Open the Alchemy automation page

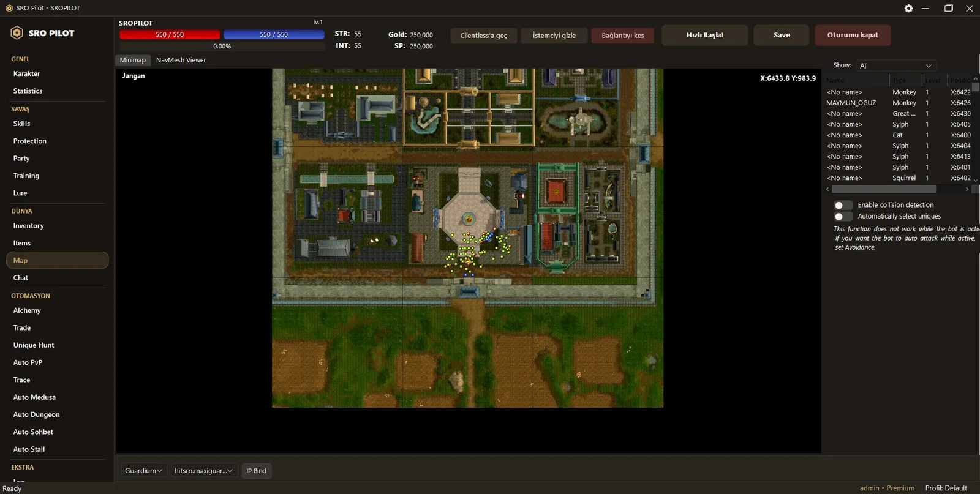(56, 310)
